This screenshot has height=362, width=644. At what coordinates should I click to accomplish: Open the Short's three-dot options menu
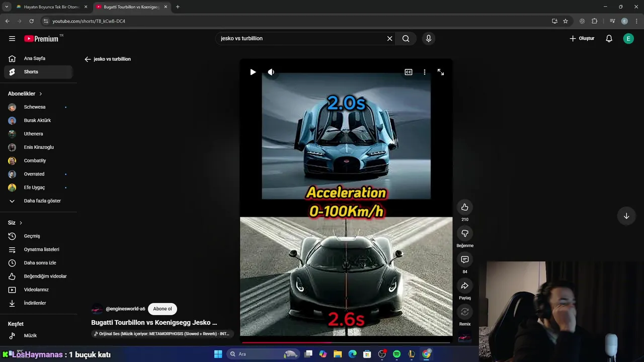pyautogui.click(x=425, y=72)
